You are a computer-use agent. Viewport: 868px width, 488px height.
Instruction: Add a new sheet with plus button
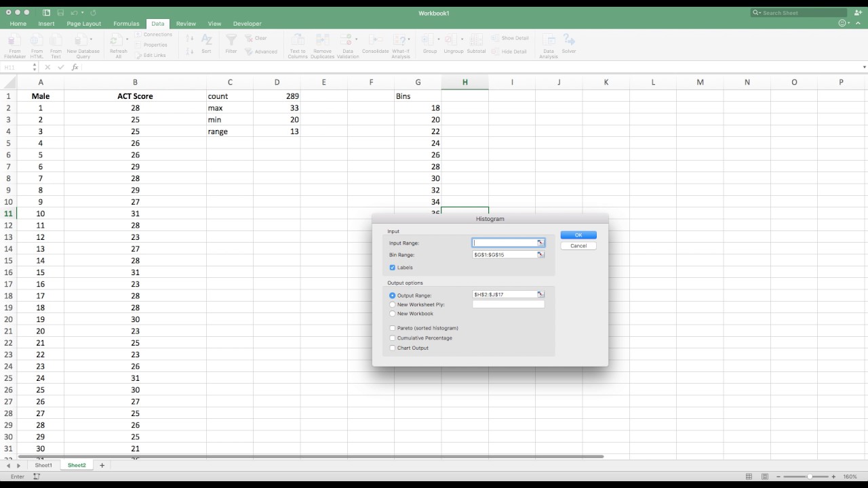[102, 466]
